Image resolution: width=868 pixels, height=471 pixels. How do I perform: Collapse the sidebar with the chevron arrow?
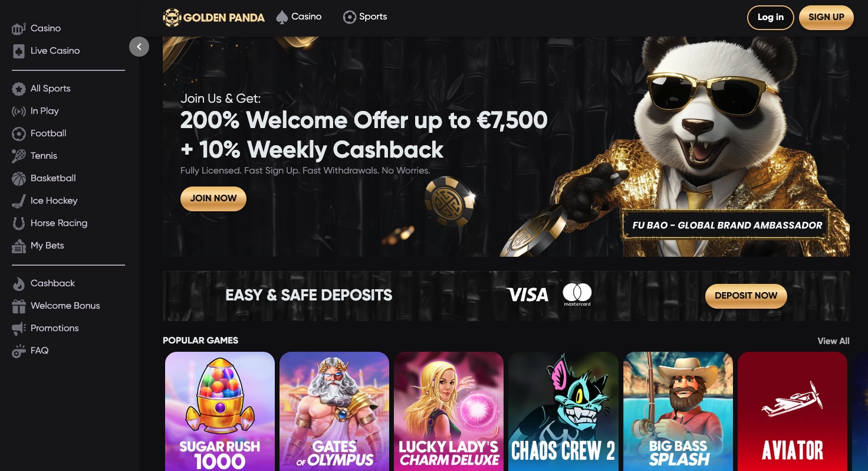coord(139,47)
